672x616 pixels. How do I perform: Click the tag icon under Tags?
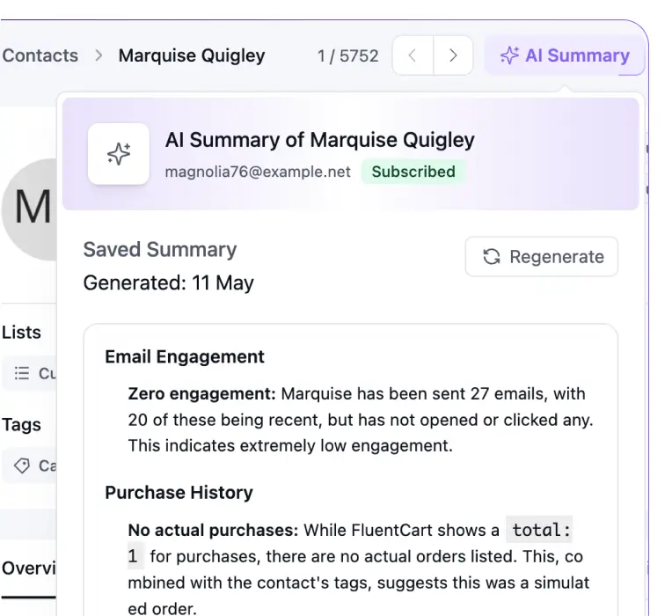coord(22,466)
